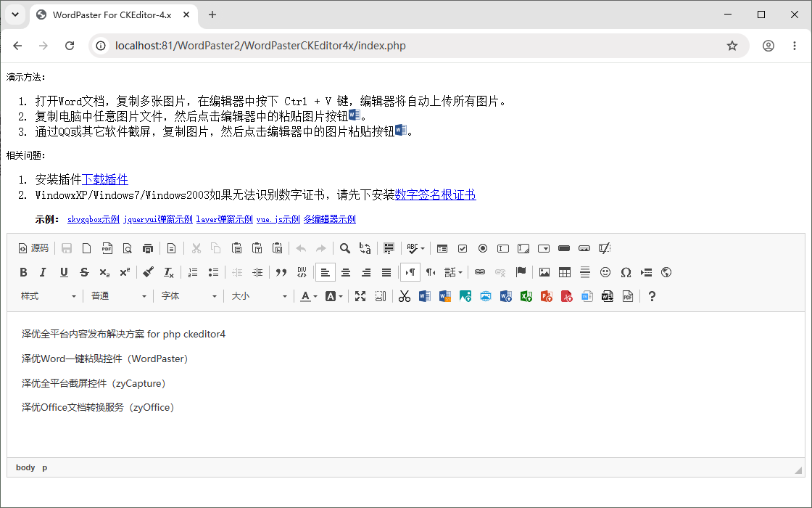Click the Increase Indent icon
Screen dimensions: 812x508
[x=257, y=272]
